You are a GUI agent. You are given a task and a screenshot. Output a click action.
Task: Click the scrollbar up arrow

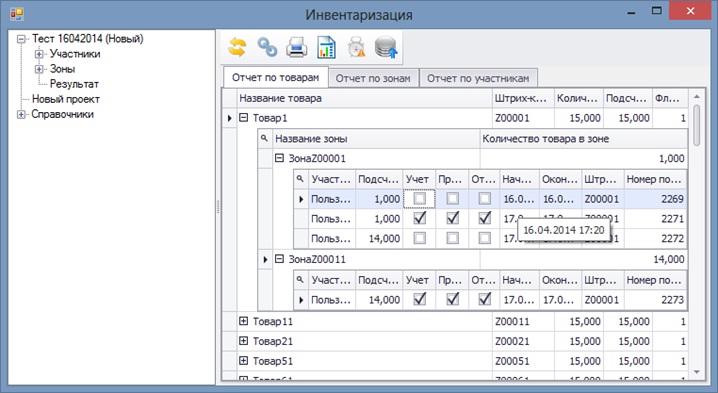pos(696,96)
